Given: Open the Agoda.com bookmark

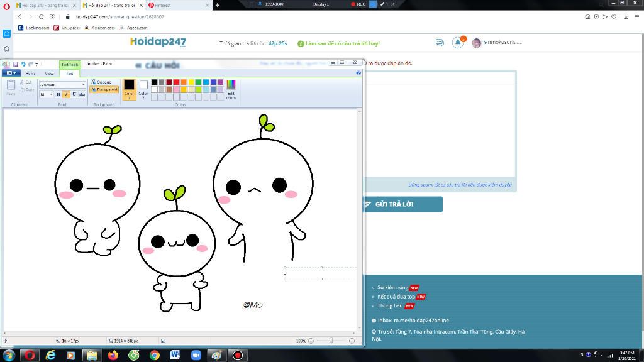Looking at the screenshot, I should (x=133, y=28).
